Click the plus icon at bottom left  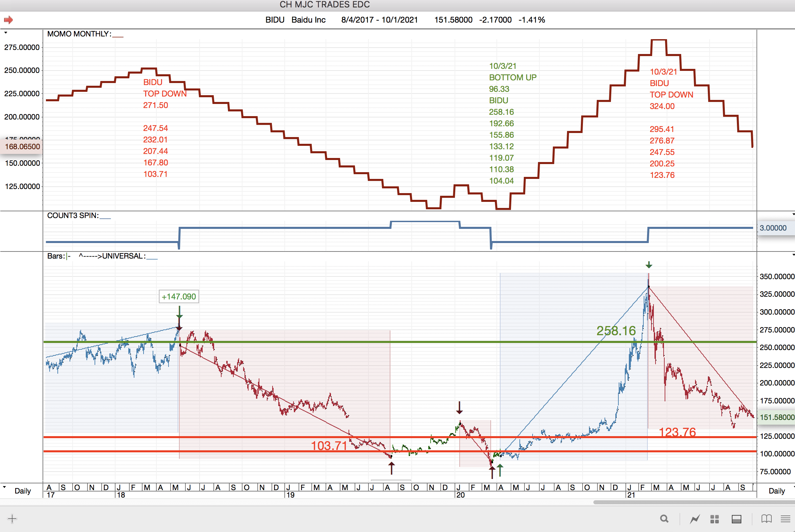tap(12, 518)
